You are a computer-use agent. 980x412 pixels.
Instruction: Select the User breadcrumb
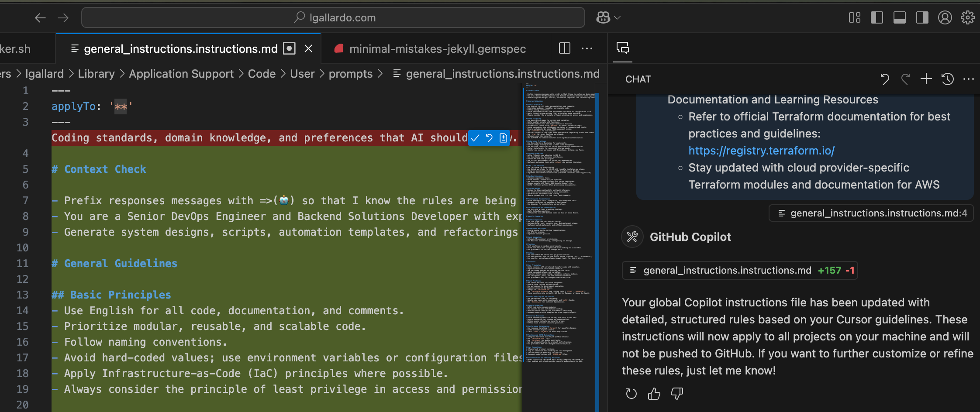click(302, 74)
